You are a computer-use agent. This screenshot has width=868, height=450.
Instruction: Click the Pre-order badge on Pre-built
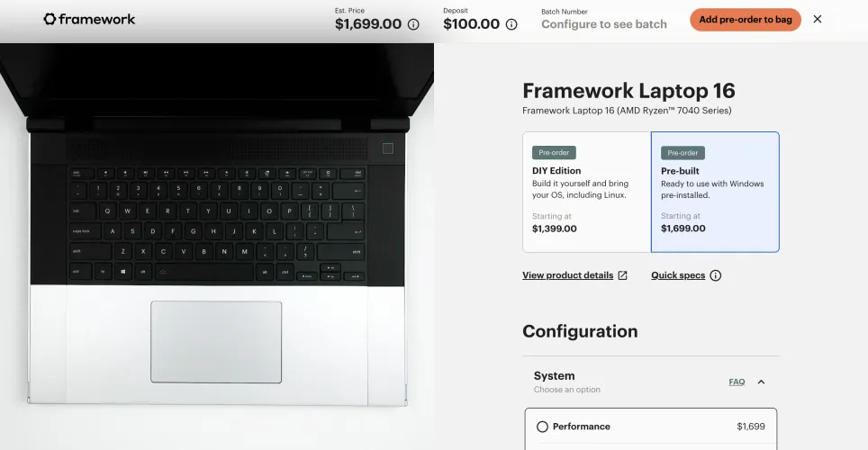(683, 153)
